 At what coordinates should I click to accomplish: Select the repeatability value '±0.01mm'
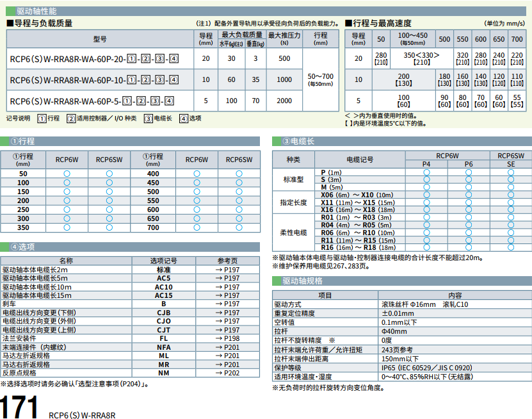click(x=398, y=313)
